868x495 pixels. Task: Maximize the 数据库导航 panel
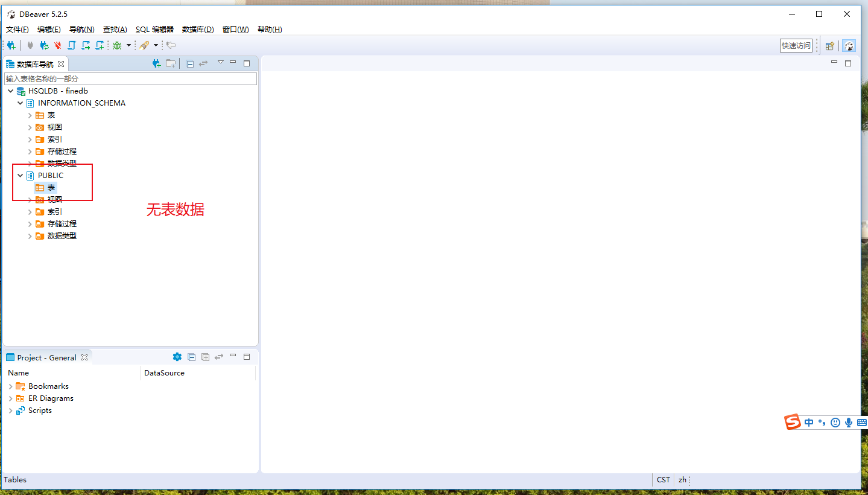pyautogui.click(x=247, y=63)
